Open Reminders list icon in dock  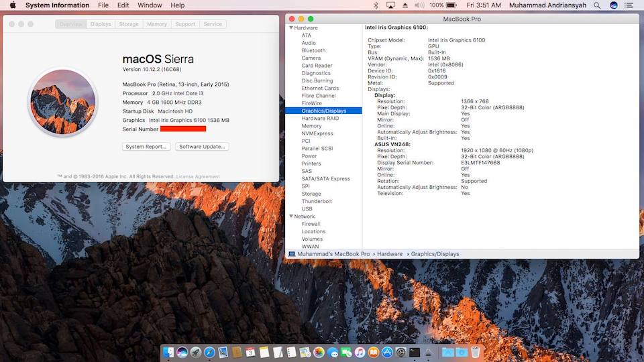coord(291,352)
